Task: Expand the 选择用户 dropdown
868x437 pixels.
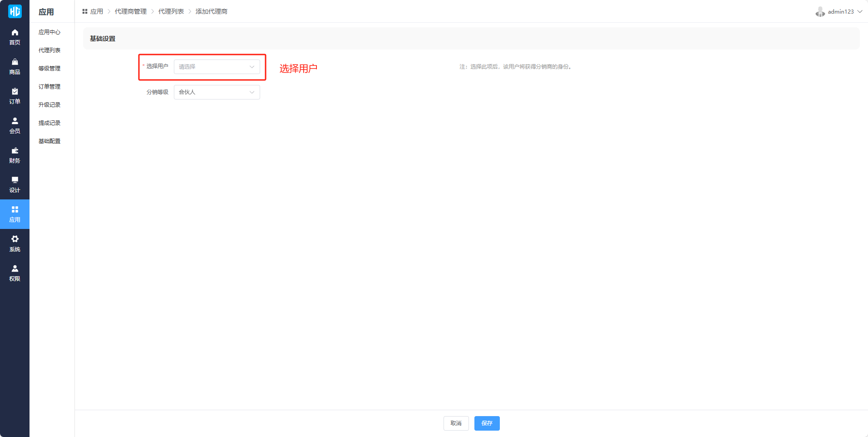Action: point(217,67)
